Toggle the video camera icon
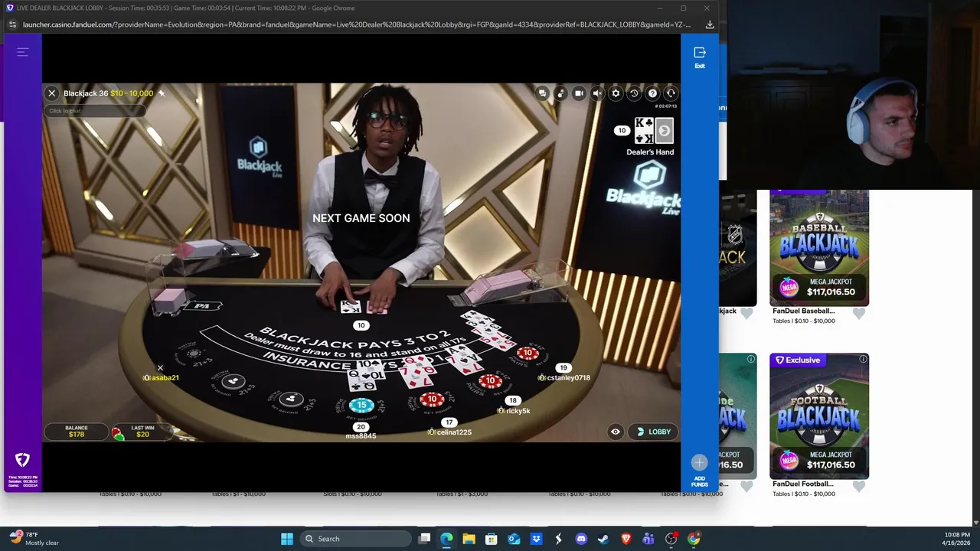 [579, 93]
